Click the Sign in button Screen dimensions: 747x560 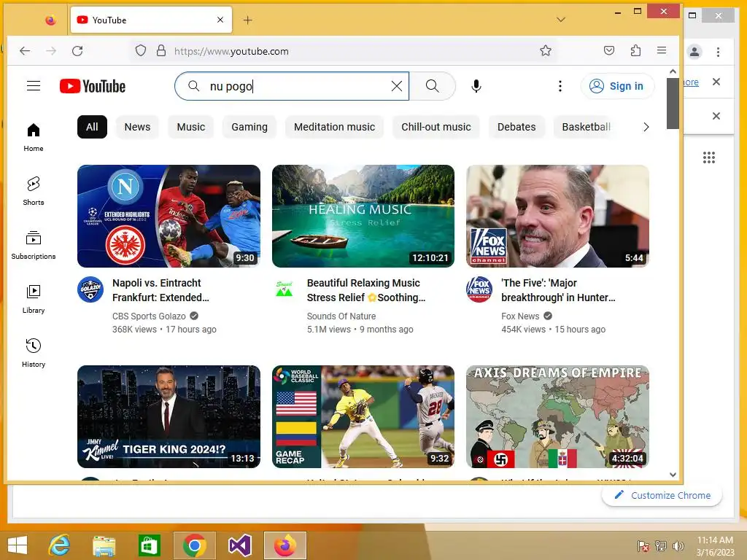(x=617, y=86)
